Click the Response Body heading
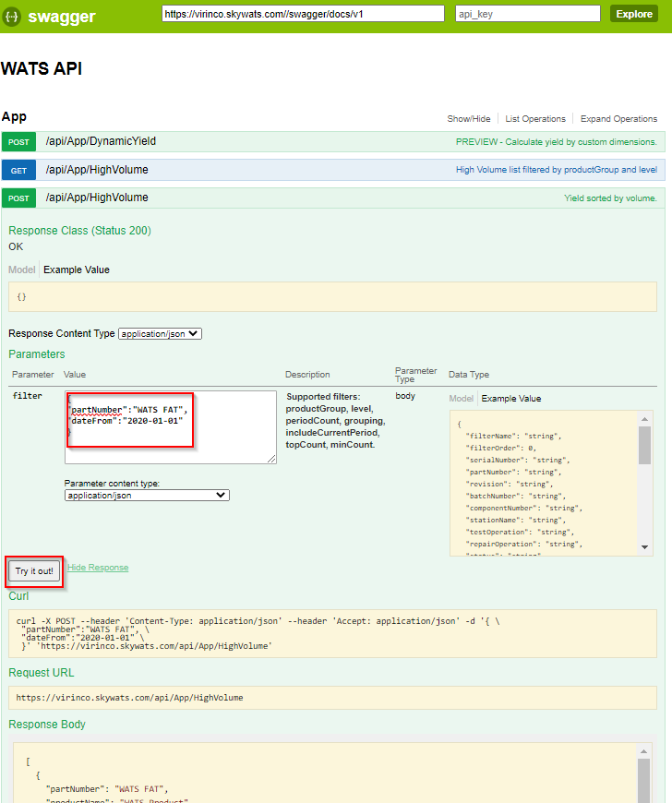Viewport: 672px width, 803px height. click(46, 725)
